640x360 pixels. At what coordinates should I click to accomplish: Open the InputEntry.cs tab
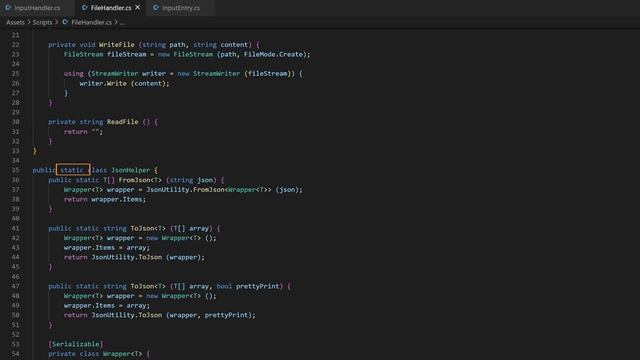pyautogui.click(x=181, y=8)
